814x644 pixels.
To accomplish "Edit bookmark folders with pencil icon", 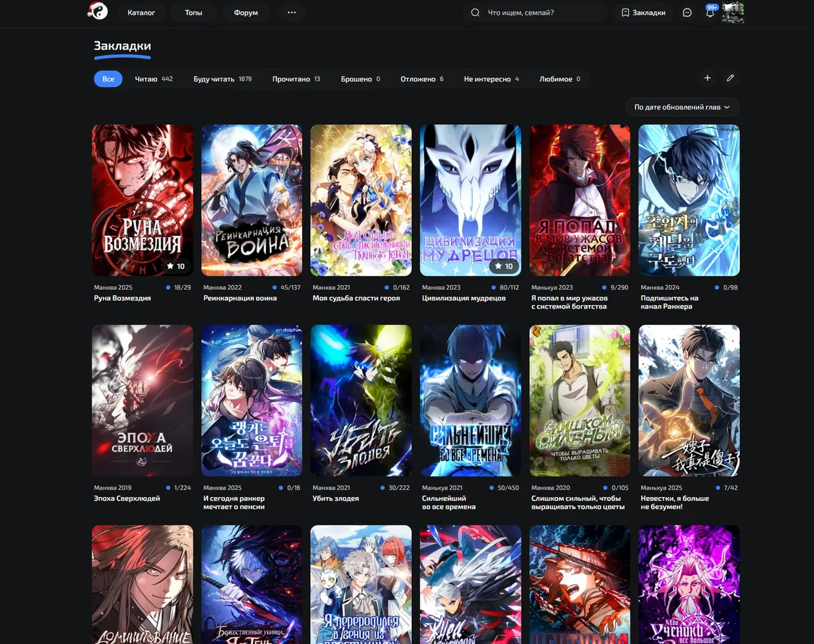I will (x=730, y=78).
